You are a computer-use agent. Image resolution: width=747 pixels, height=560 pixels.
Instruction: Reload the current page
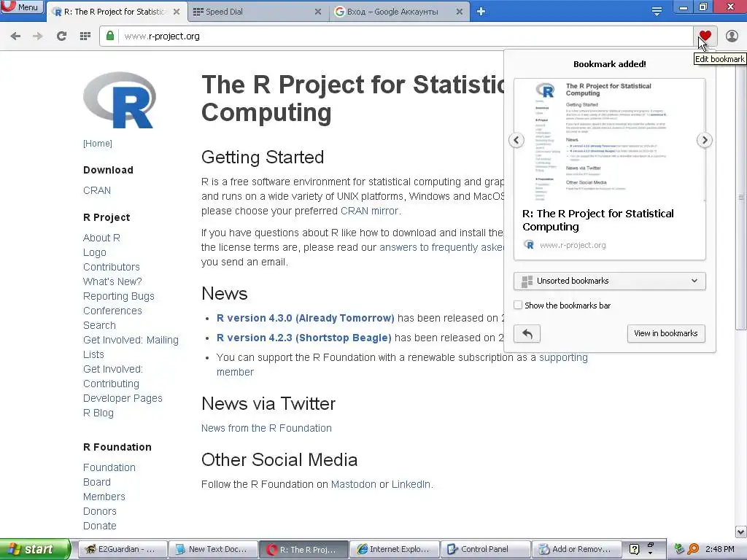(61, 36)
